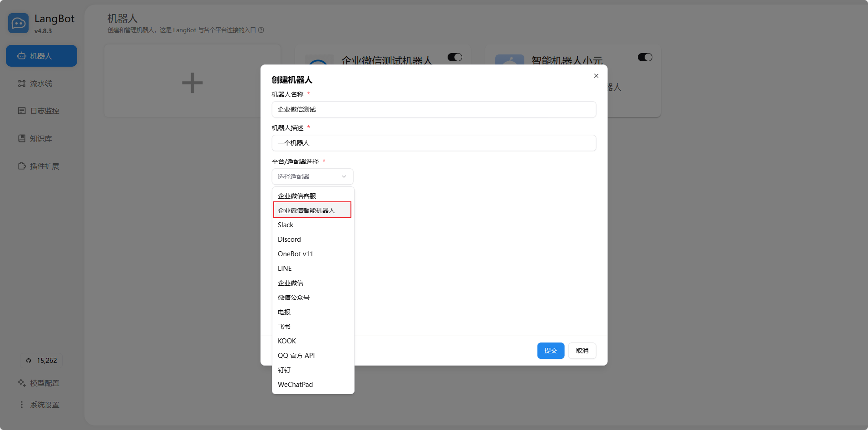Focus the 机器人描述 input field

point(434,143)
